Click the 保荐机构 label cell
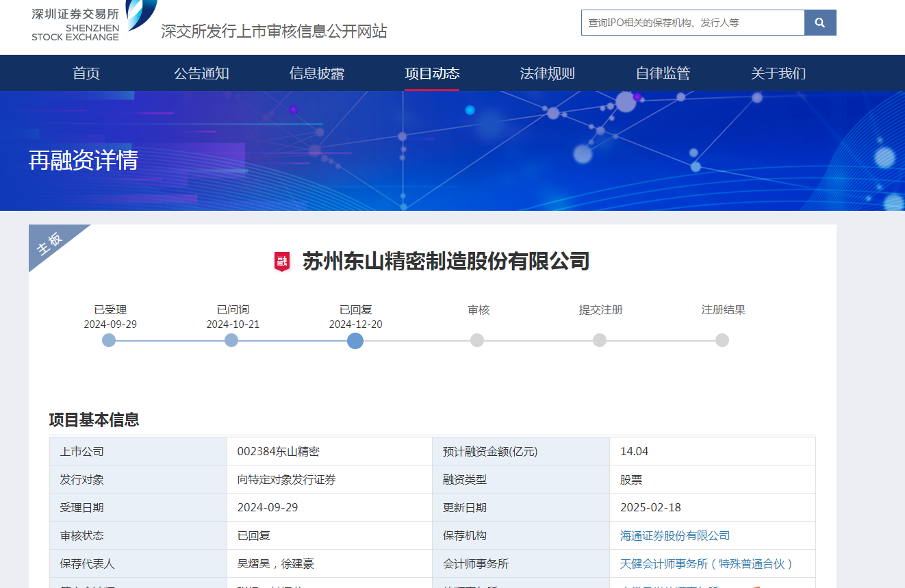Viewport: 905px width, 588px height. point(521,536)
